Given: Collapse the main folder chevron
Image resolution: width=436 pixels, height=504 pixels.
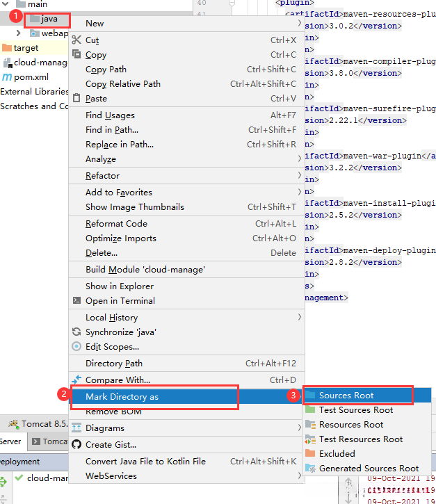Looking at the screenshot, I should (6, 4).
